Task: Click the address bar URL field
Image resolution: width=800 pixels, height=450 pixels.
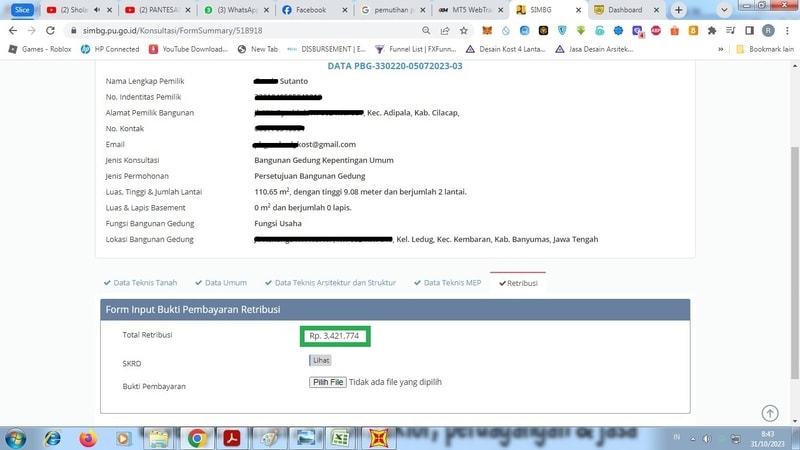Action: pos(250,30)
